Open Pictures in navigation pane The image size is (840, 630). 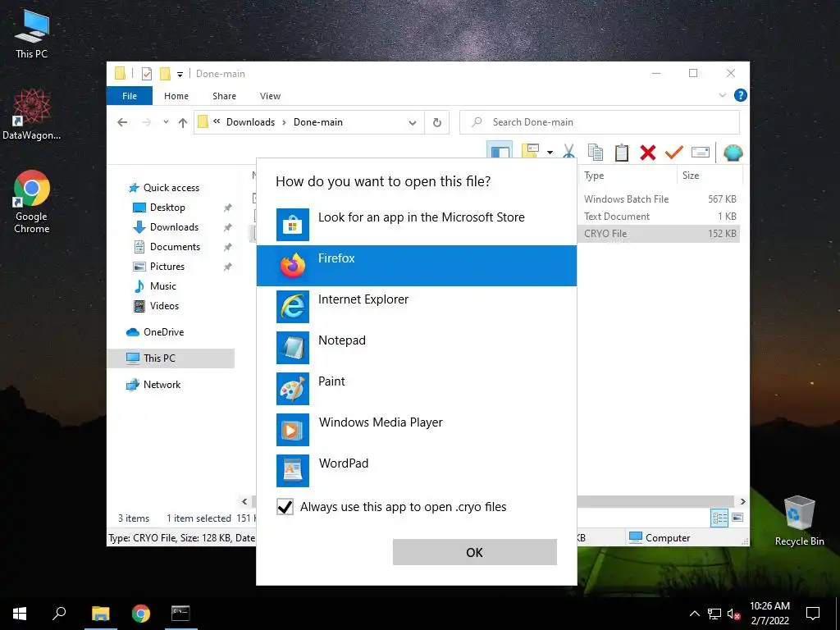[167, 267]
